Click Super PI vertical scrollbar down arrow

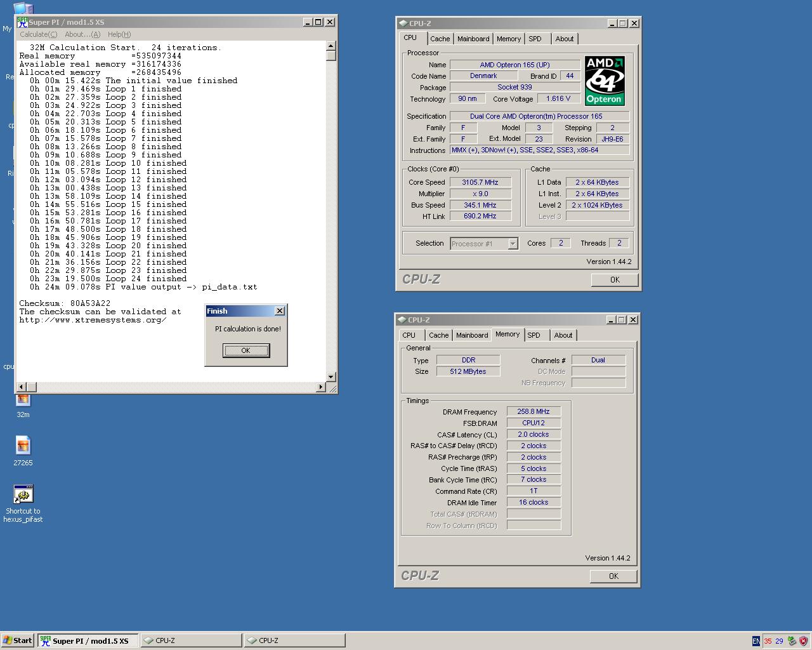[331, 377]
